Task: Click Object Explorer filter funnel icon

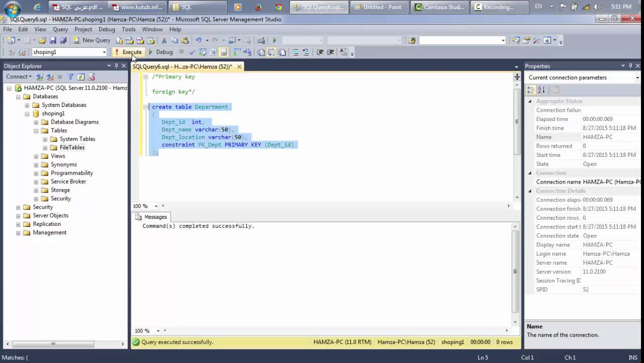Action: 71,77
